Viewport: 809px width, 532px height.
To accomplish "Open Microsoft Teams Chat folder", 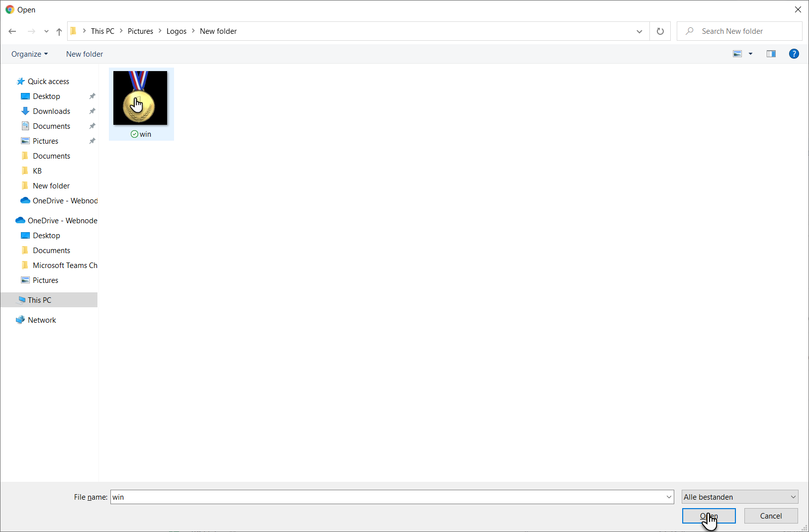I will [x=65, y=266].
